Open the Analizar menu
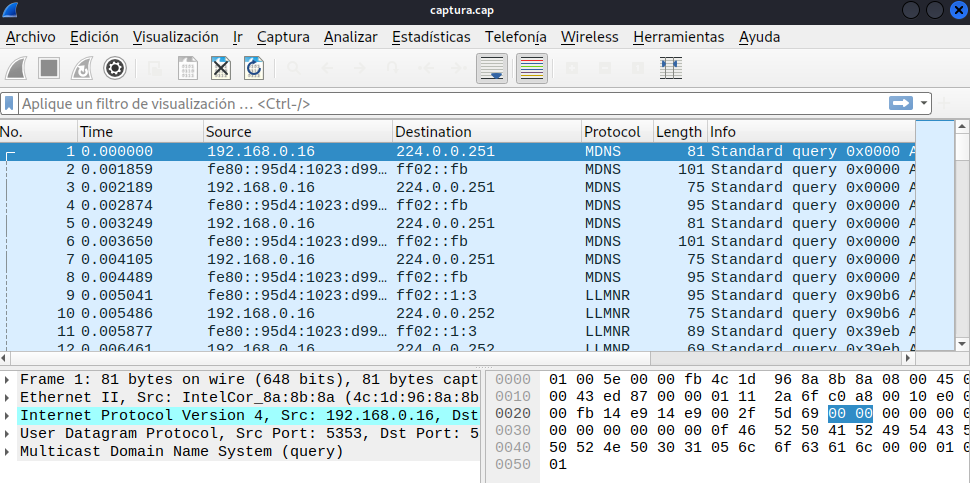 click(351, 37)
